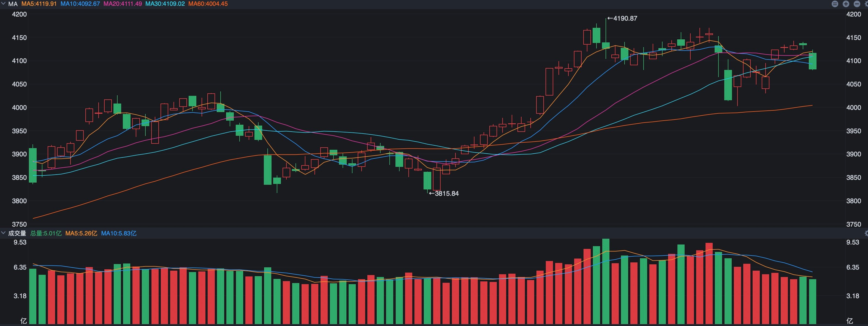Open 成交量 panel settings gear
Viewport: 868px width, 326px height.
(x=866, y=233)
